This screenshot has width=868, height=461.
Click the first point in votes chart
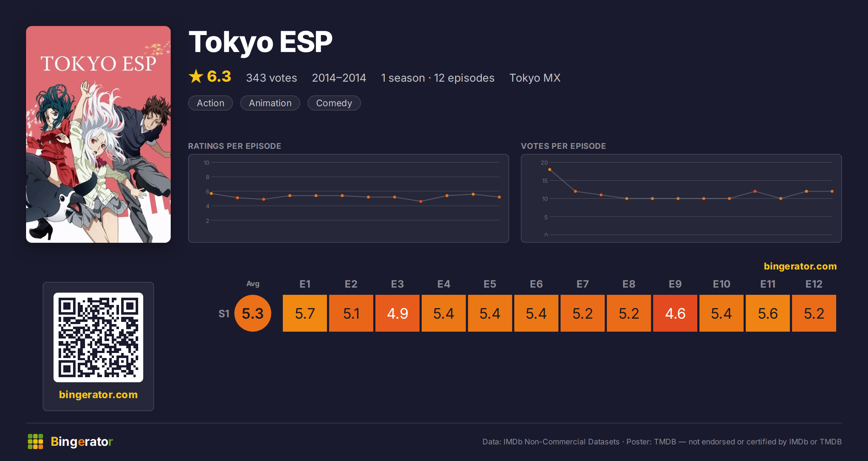click(550, 169)
